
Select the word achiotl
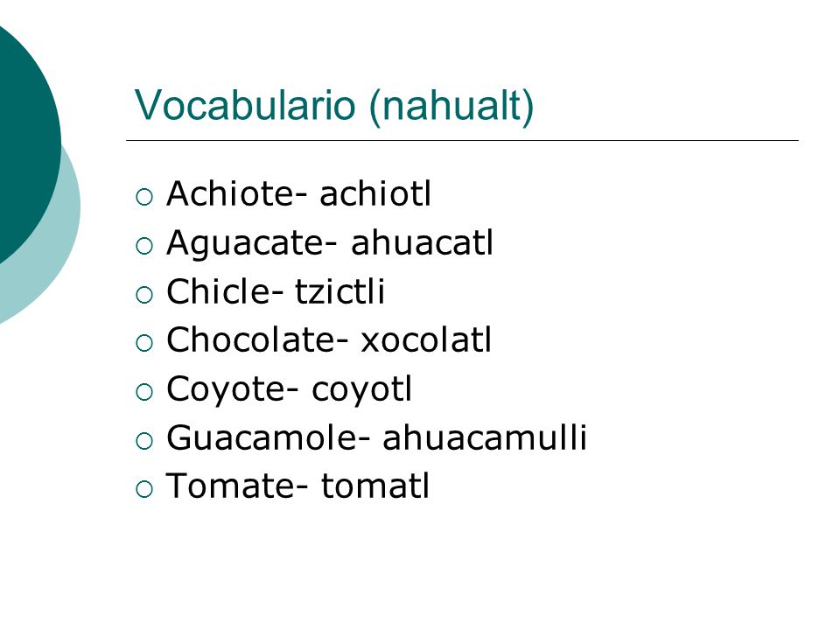[375, 193]
